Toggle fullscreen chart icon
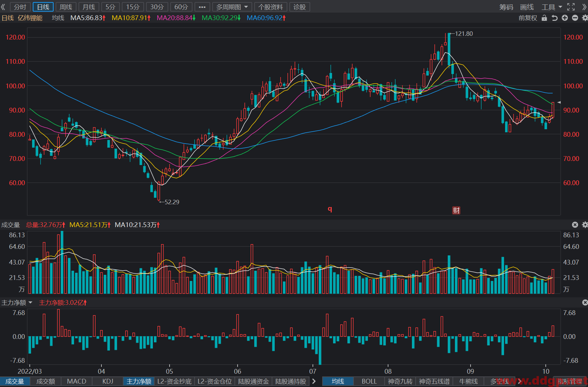This screenshot has height=387, width=588. [571, 7]
